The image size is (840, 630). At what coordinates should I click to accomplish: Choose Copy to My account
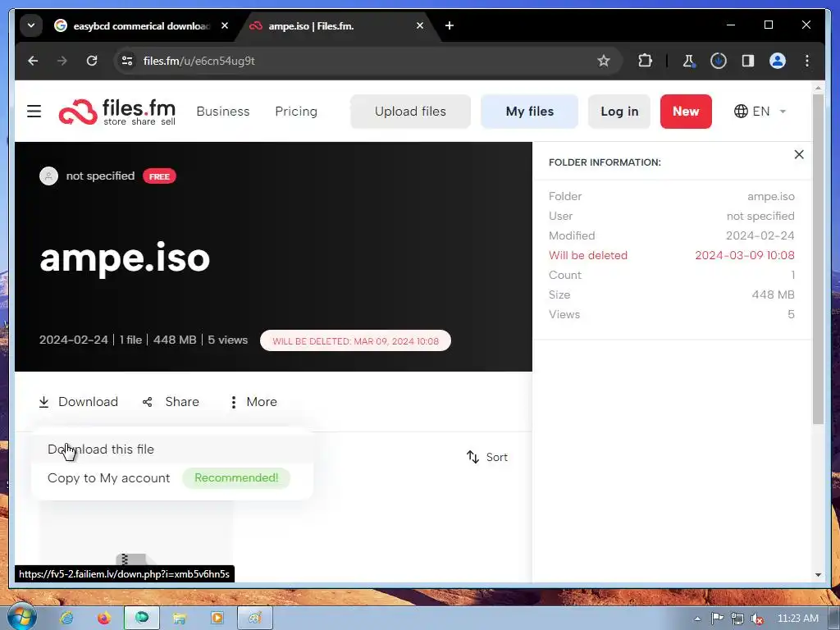109,478
